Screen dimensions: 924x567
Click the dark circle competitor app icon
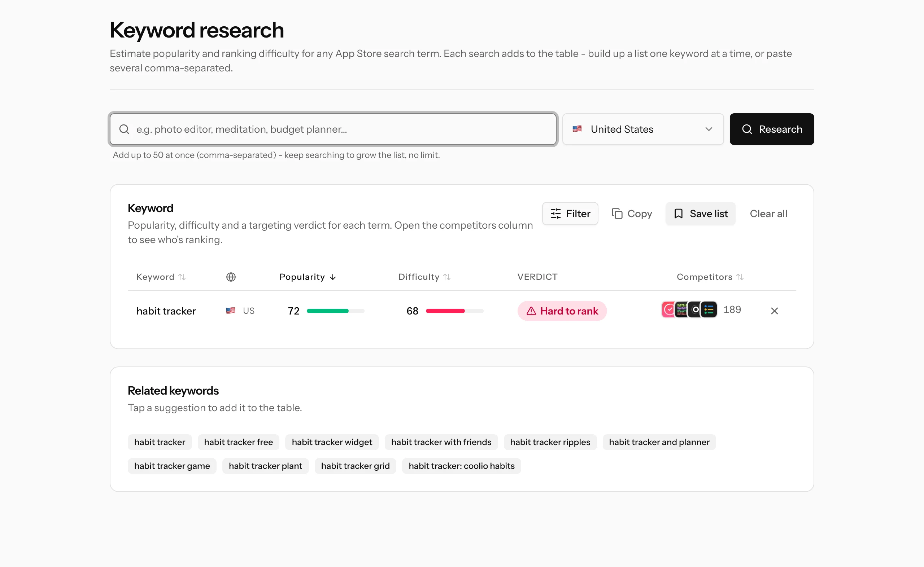point(694,310)
